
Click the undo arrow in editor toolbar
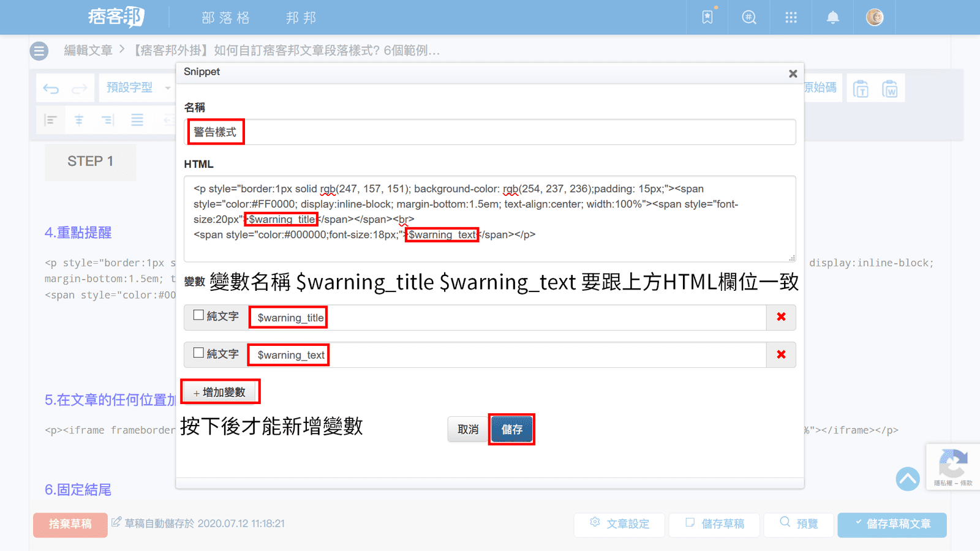pos(51,89)
